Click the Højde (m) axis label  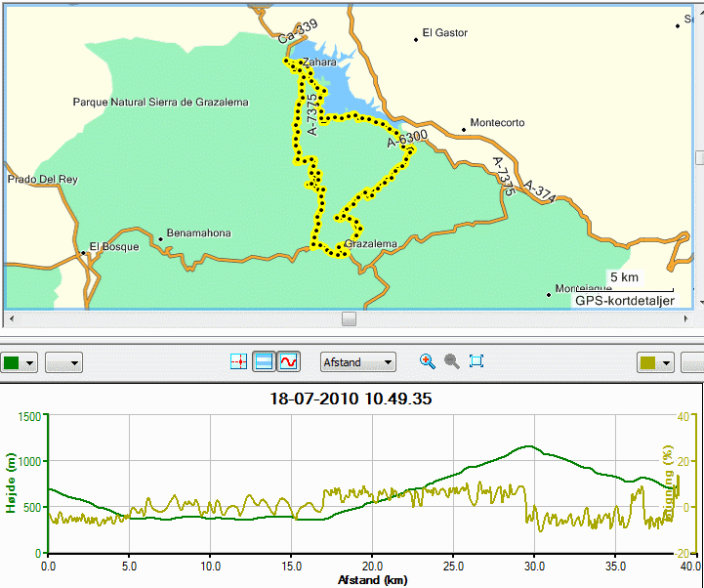[x=10, y=483]
